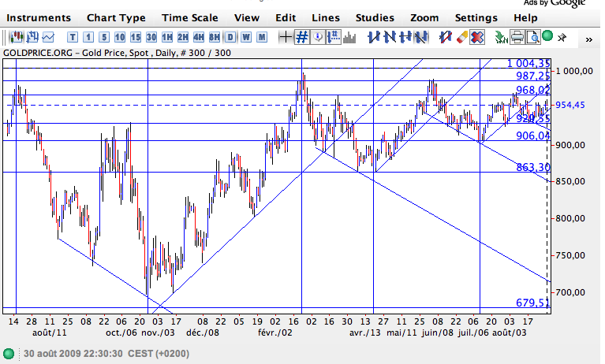Click the green circle toolbar icon

click(547, 35)
